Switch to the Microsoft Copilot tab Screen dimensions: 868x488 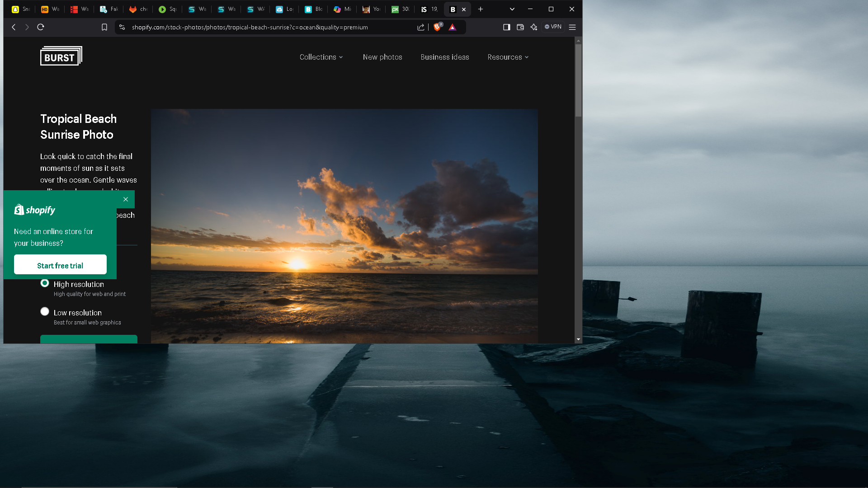342,9
